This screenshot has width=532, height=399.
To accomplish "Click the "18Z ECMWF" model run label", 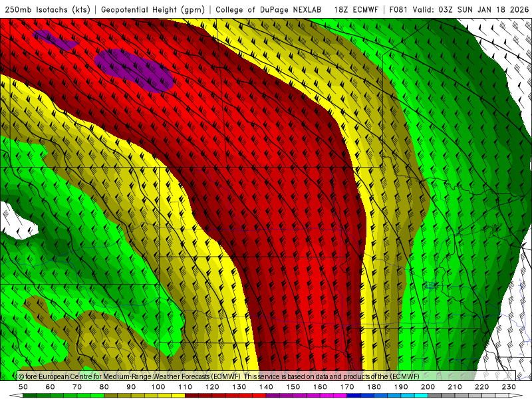I will pos(356,9).
